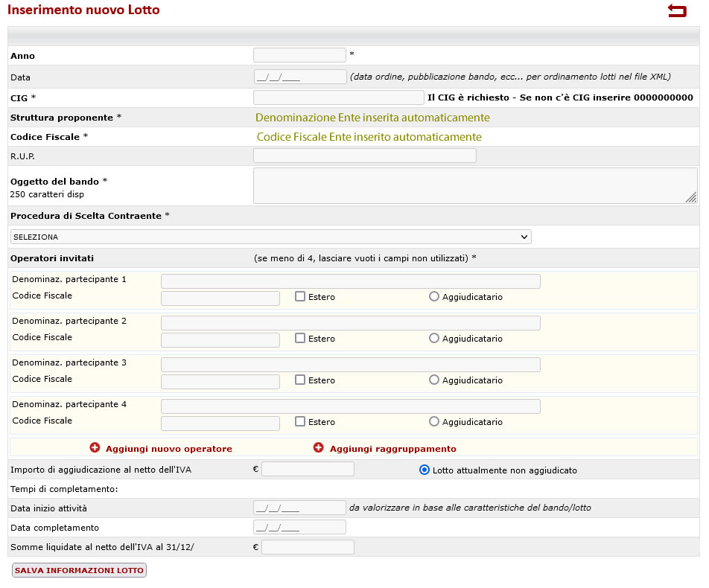This screenshot has width=709, height=588.
Task: Click the R.U.P. input field
Action: [364, 156]
